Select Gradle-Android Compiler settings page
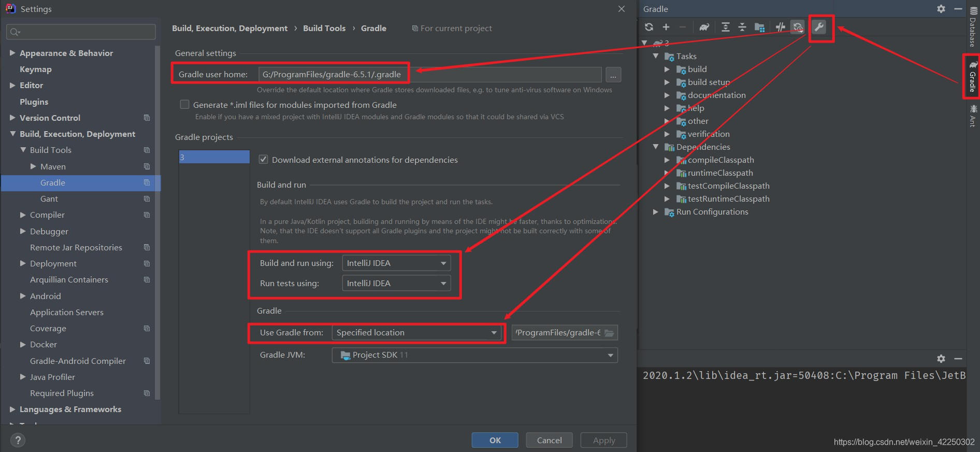 coord(78,361)
